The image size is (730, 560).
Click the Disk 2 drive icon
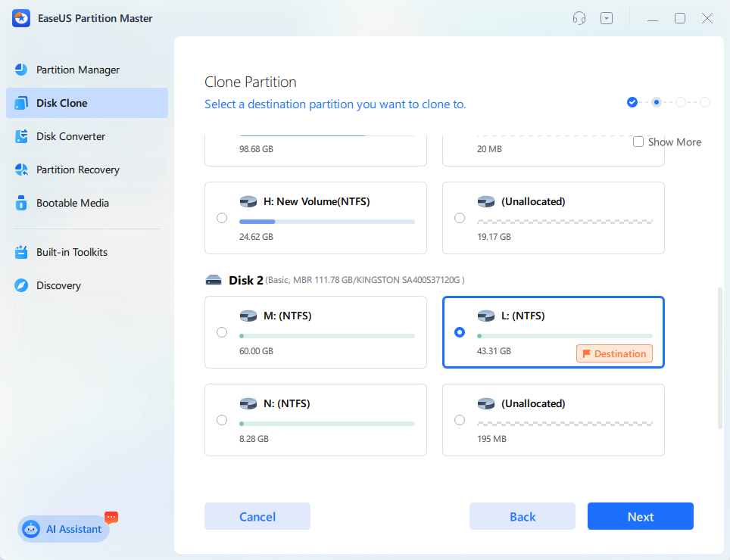214,280
